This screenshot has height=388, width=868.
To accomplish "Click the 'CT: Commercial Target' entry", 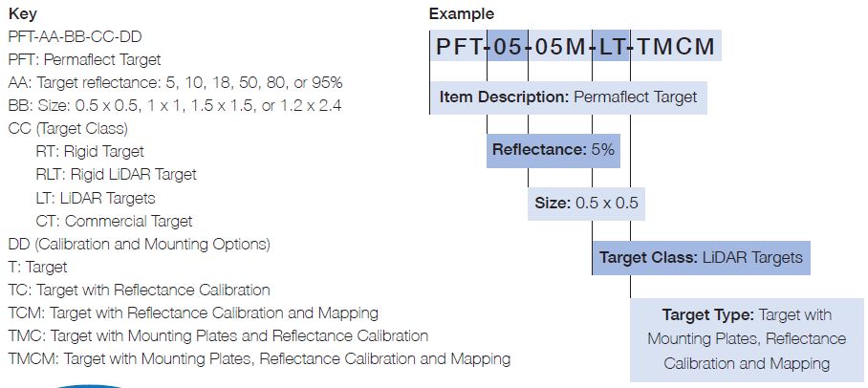I will 114,222.
